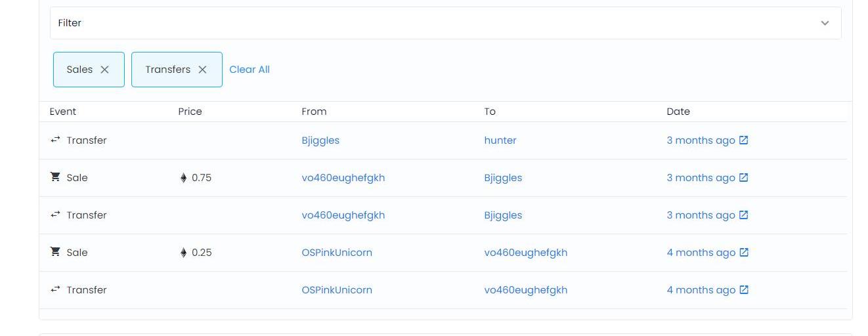Open external link icon in bottom transfer row
This screenshot has height=336, width=868.
point(743,290)
